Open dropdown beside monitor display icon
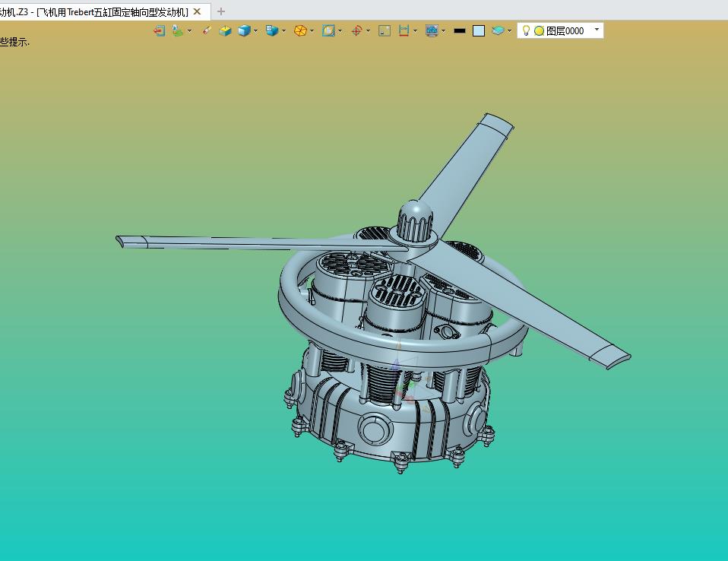728x561 pixels. pyautogui.click(x=444, y=31)
